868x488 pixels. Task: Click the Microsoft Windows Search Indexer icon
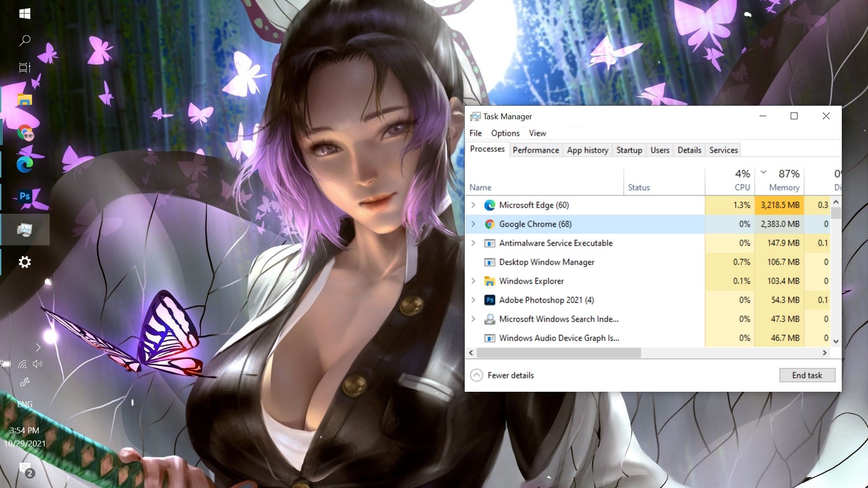490,319
